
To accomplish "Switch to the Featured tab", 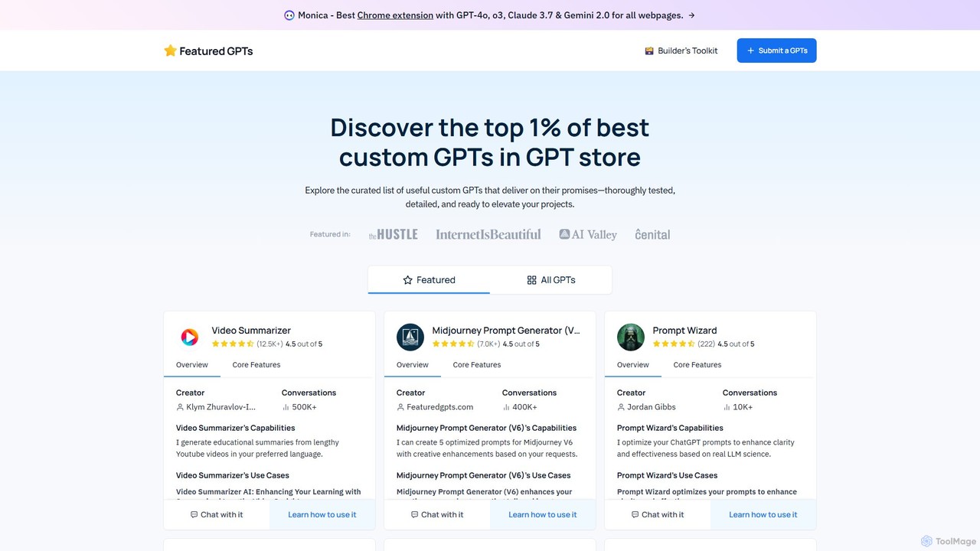I will 429,280.
